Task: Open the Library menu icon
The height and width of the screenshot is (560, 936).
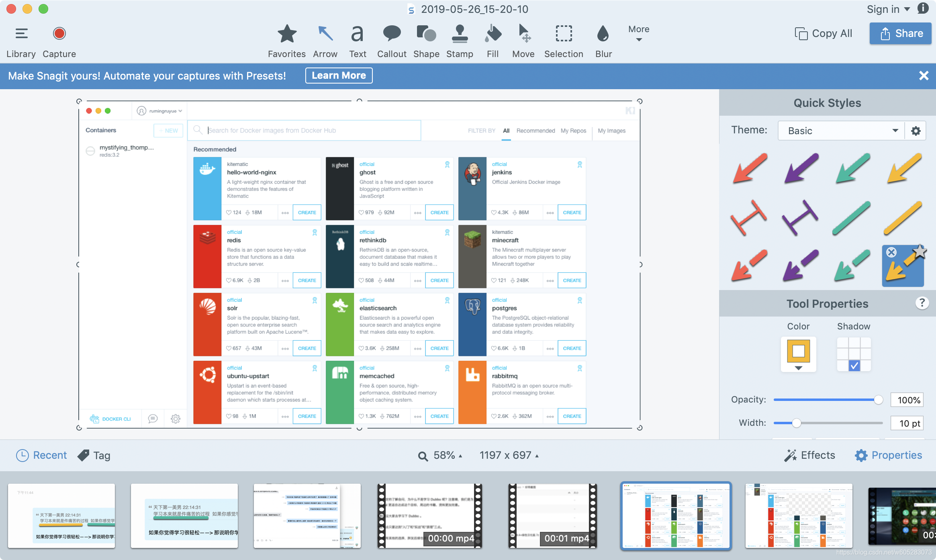Action: [x=21, y=34]
